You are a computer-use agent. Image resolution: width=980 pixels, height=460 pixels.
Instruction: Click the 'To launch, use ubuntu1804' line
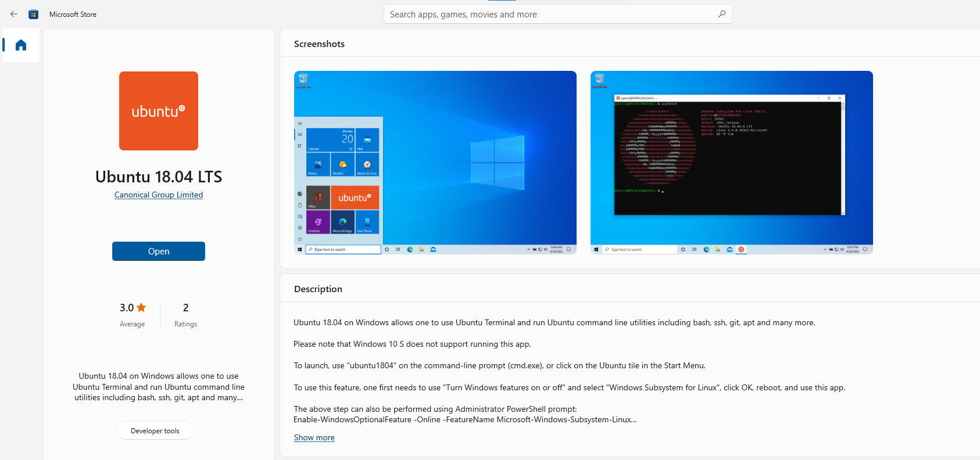(499, 365)
